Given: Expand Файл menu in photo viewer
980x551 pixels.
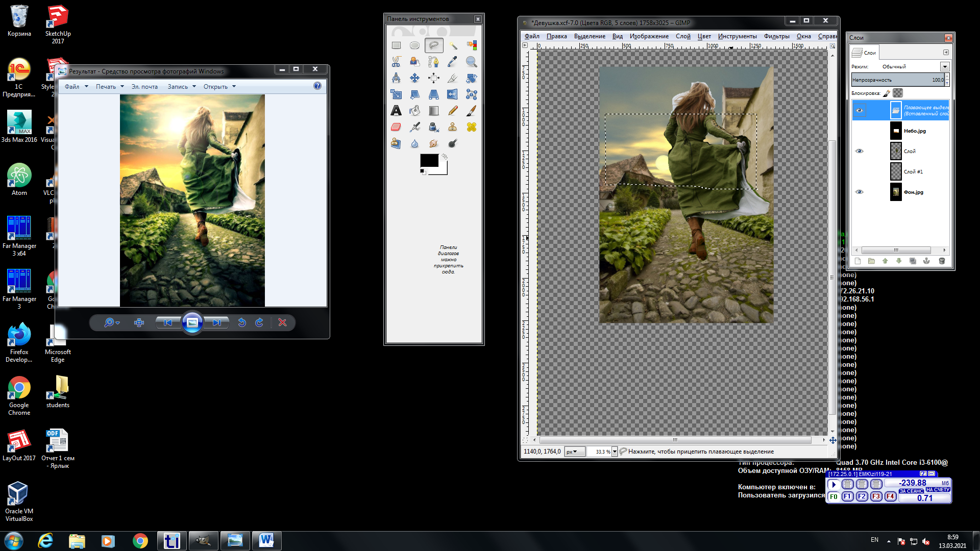Looking at the screenshot, I should pos(76,87).
